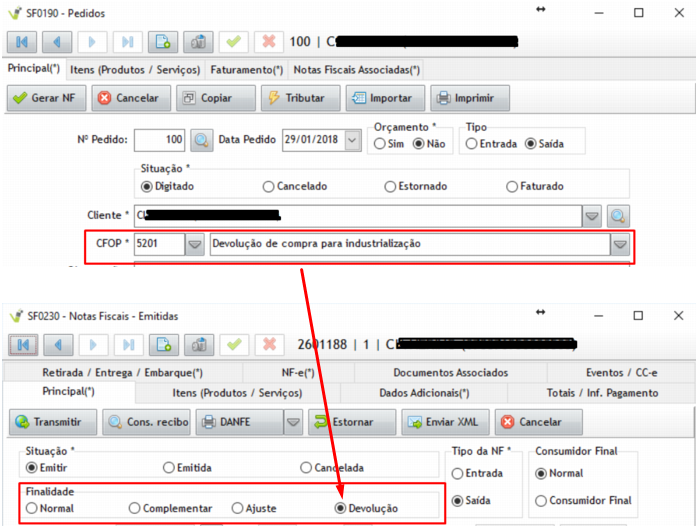Click new record icon in Pedidos toolbar
Viewport: 696px width, 529px height.
pyautogui.click(x=162, y=42)
